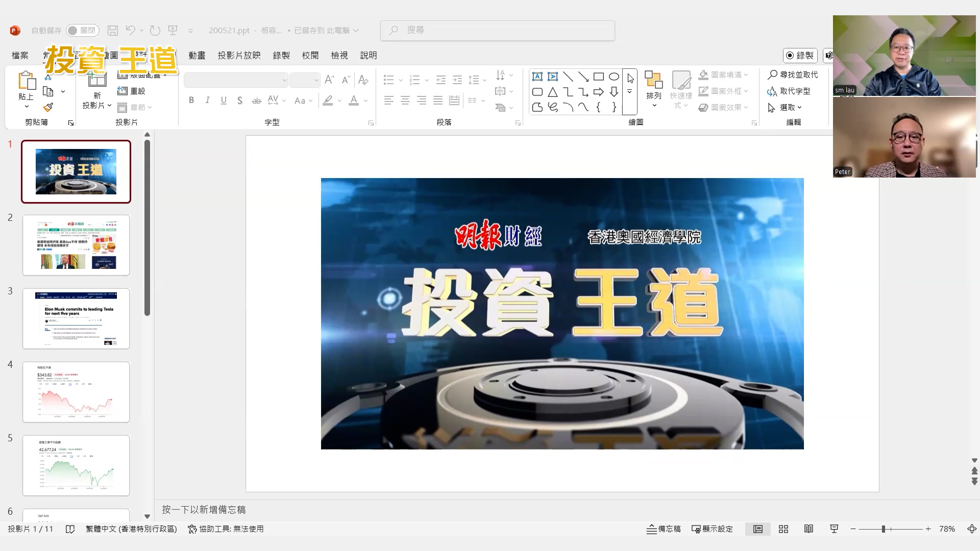
Task: Start slideshow from beginning icon
Action: [x=173, y=31]
